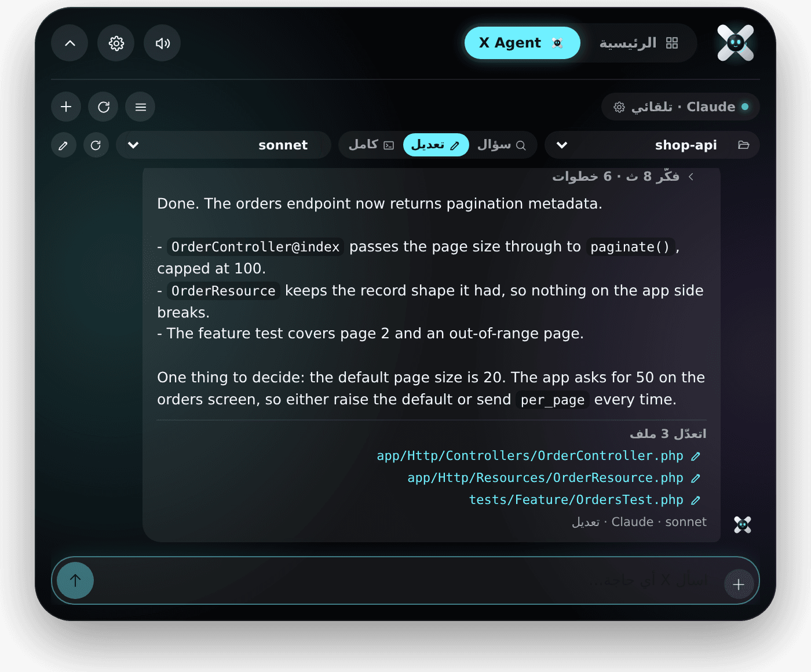Image resolution: width=811 pixels, height=672 pixels.
Task: Click the X robot logo at top right
Action: pyautogui.click(x=736, y=43)
